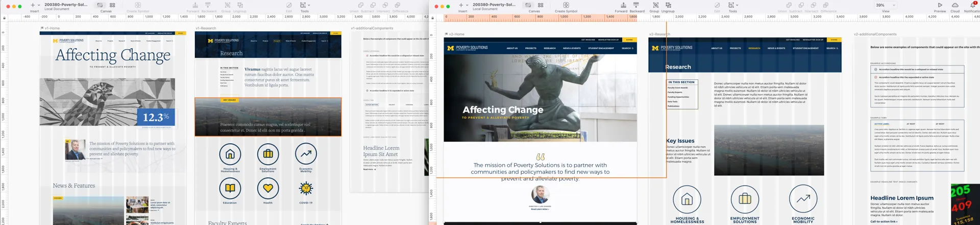The height and width of the screenshot is (225, 980).
Task: Select the Affecting Change headline in v1-Home
Action: pos(113,55)
